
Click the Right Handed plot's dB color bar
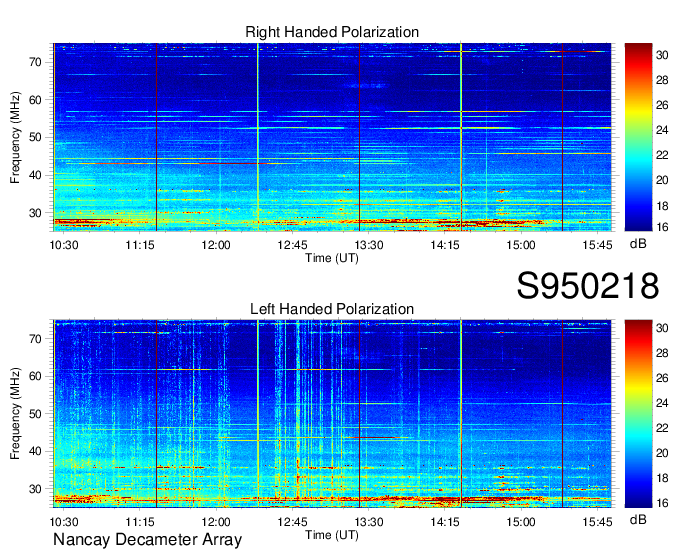(x=638, y=137)
